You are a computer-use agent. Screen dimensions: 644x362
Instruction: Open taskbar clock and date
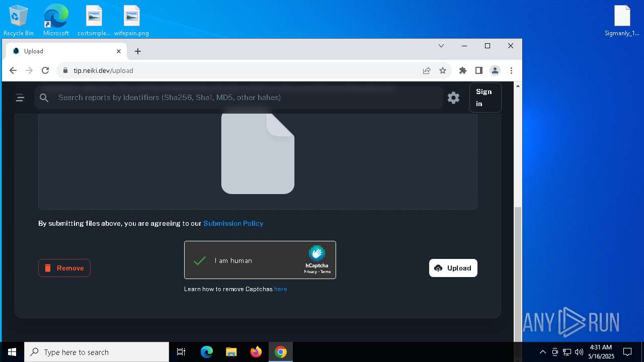coord(601,352)
